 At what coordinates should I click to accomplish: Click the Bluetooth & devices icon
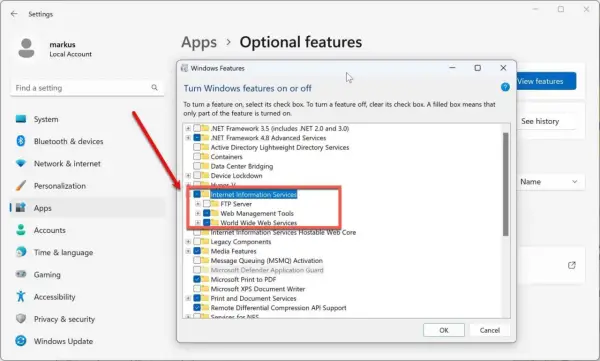pos(21,141)
